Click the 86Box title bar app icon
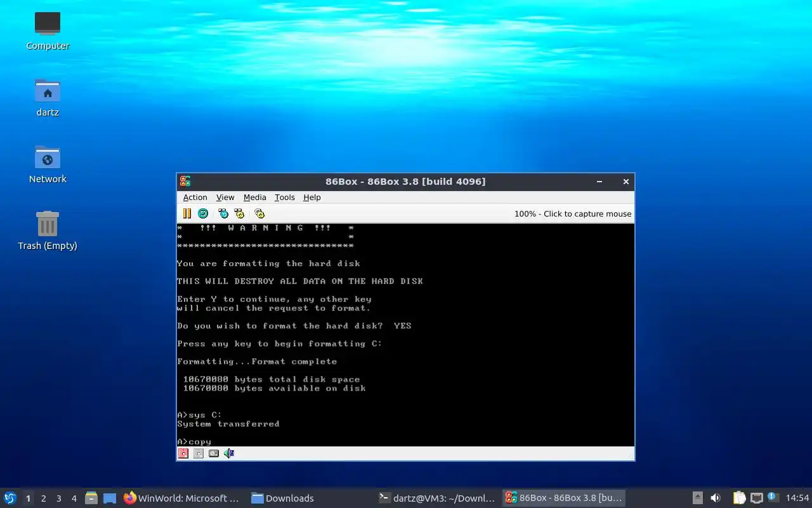The width and height of the screenshot is (812, 508). coord(185,182)
